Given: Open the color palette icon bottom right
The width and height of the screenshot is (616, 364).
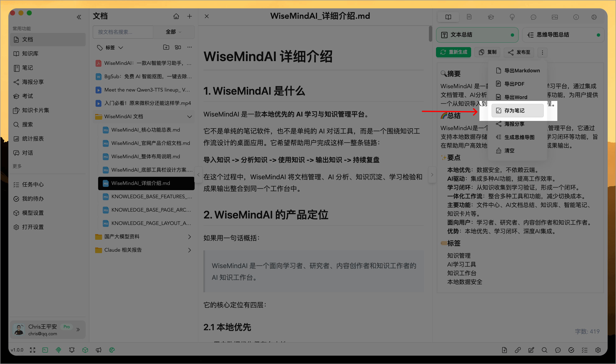Looking at the screenshot, I should [112, 350].
